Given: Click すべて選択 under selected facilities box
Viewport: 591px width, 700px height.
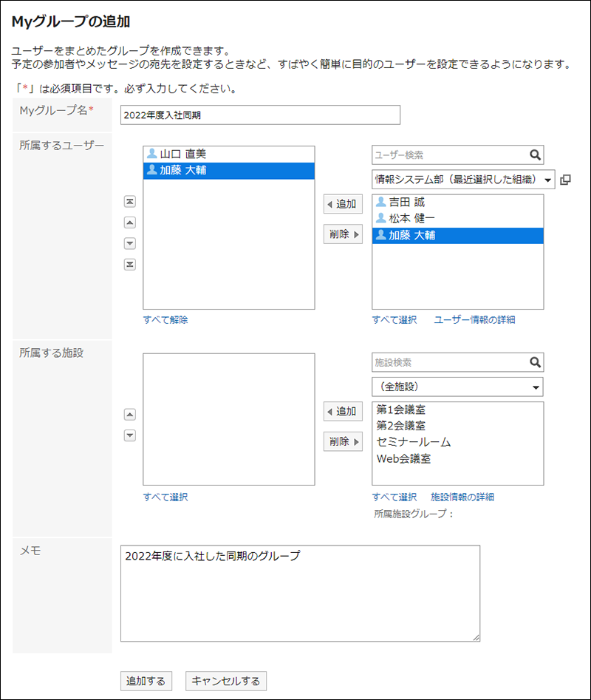Looking at the screenshot, I should (165, 497).
